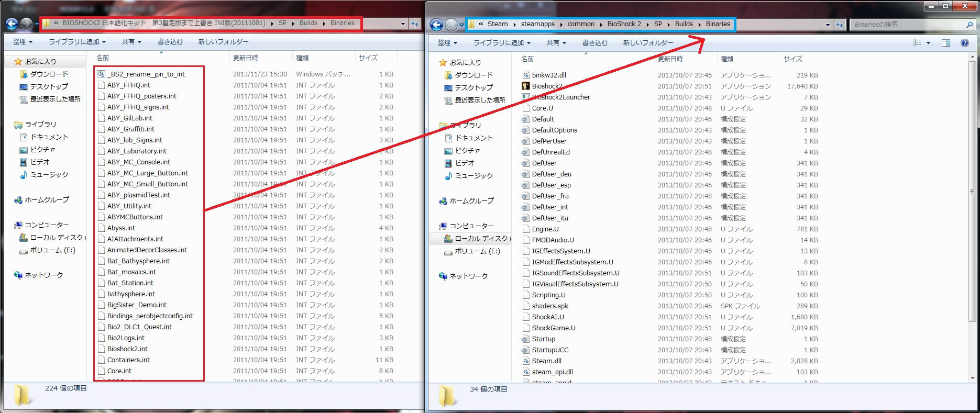Click 新しいフォルダー in right window

[x=648, y=43]
